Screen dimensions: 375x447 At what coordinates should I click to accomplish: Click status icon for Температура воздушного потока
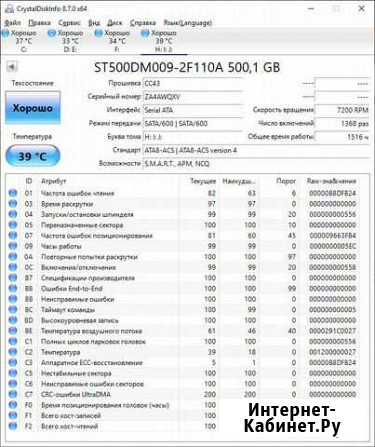pyautogui.click(x=13, y=331)
